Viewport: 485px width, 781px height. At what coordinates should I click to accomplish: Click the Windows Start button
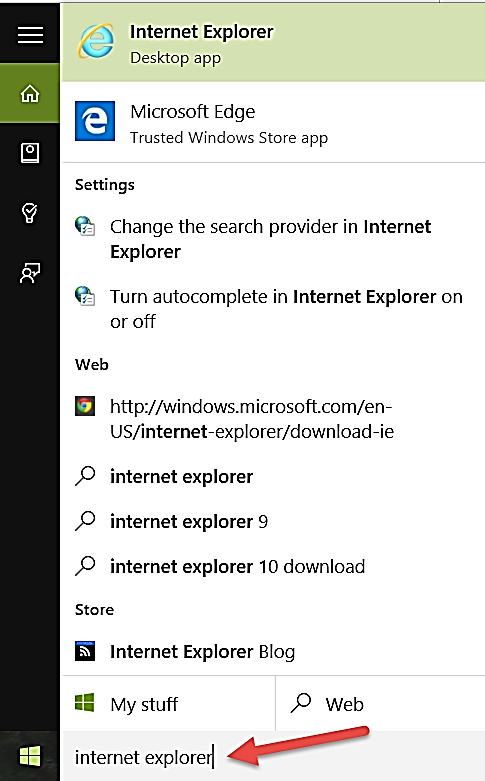(30, 757)
